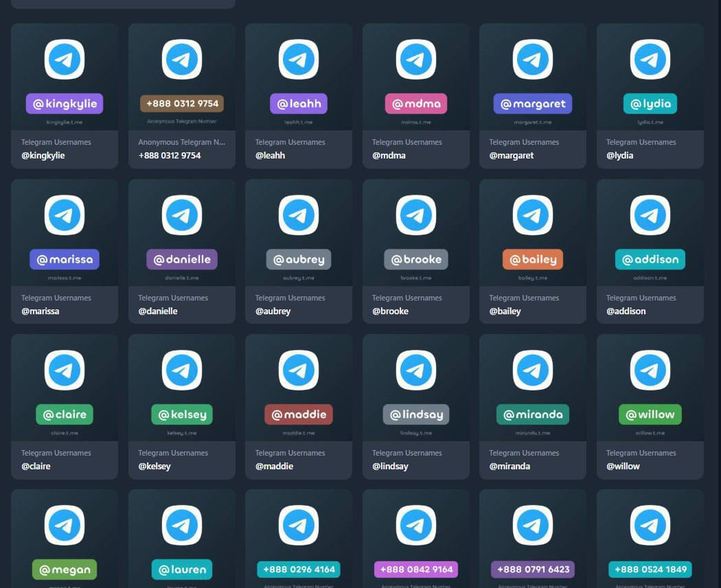Open the red @maddie username badge
This screenshot has height=588, width=721.
click(x=299, y=414)
